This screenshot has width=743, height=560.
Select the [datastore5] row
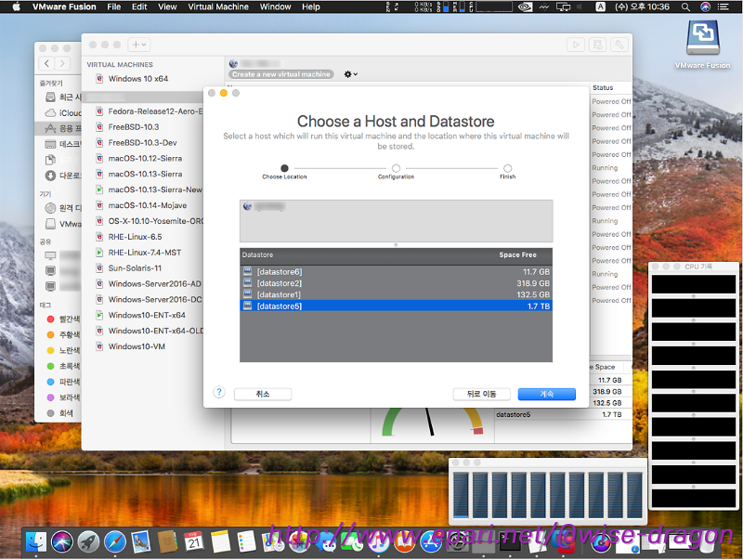[396, 306]
